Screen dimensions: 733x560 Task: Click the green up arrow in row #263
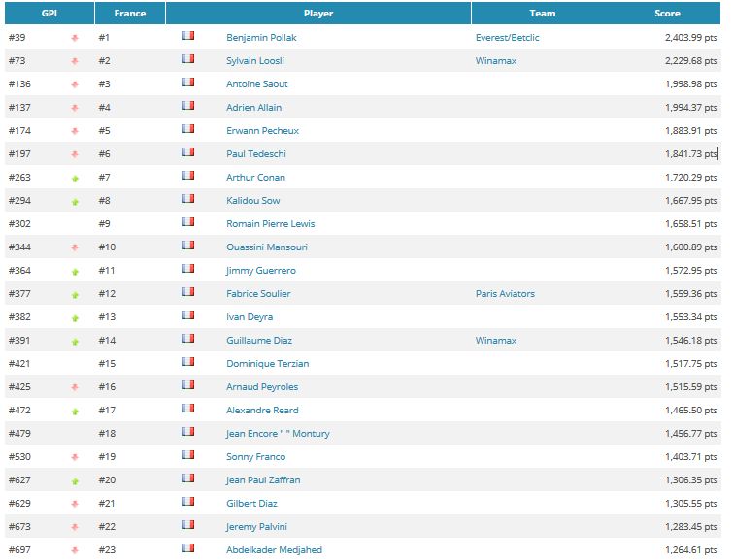coord(75,179)
